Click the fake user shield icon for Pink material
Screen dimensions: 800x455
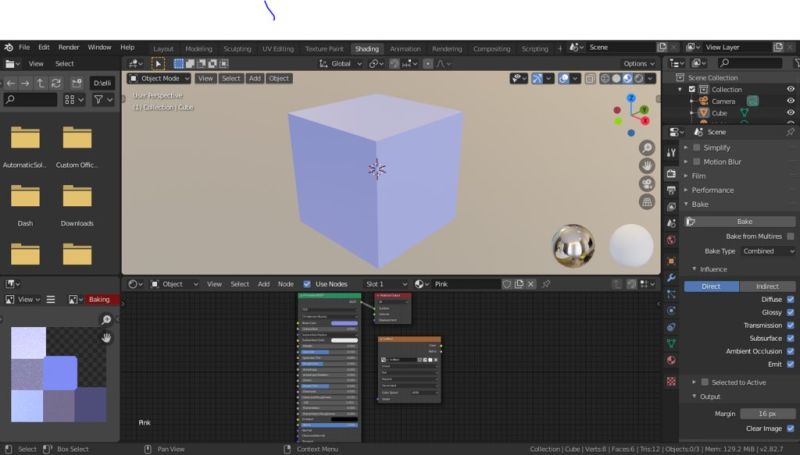(x=507, y=284)
